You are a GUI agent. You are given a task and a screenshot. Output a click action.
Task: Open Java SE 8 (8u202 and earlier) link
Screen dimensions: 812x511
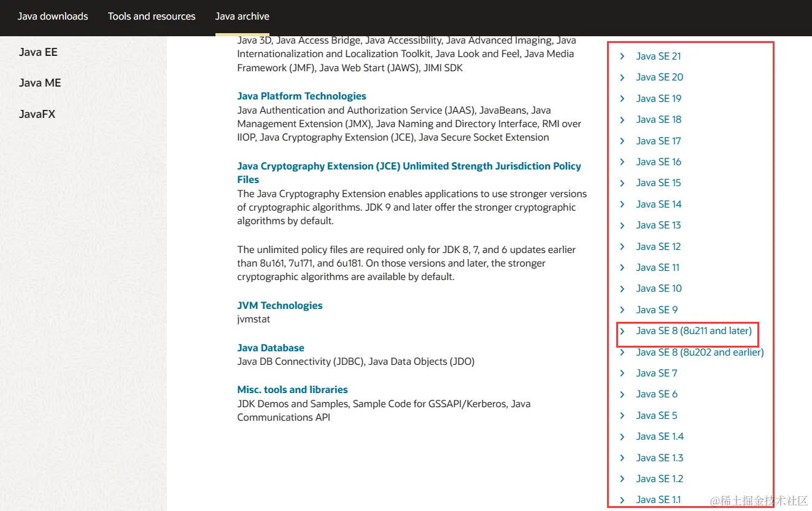[x=700, y=353]
